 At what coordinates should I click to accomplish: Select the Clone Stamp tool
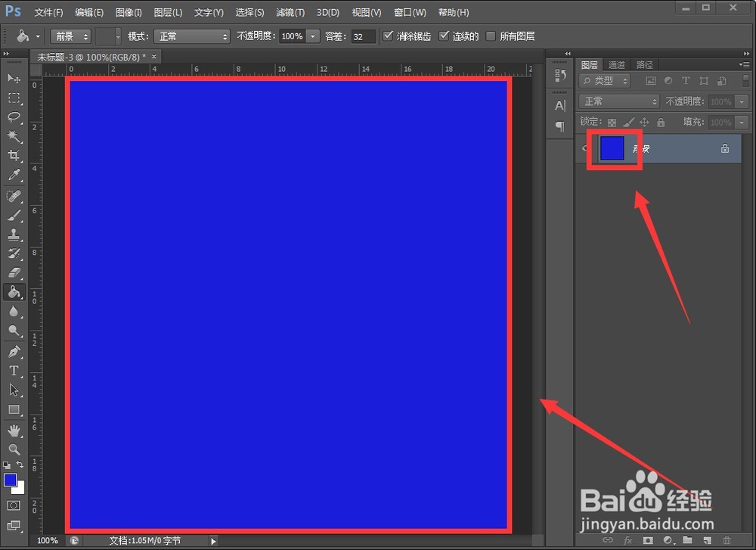tap(14, 235)
